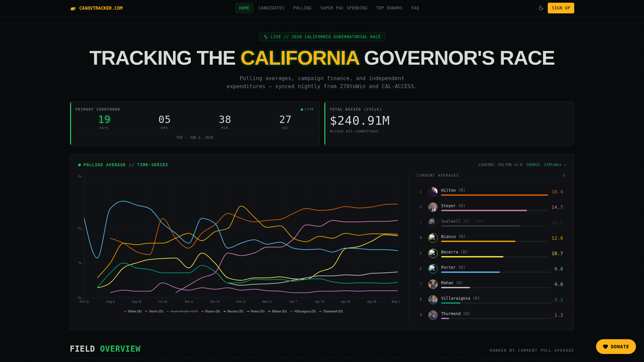Toggle dark mode moon icon
Viewport: 644px width, 362px height.
click(541, 8)
